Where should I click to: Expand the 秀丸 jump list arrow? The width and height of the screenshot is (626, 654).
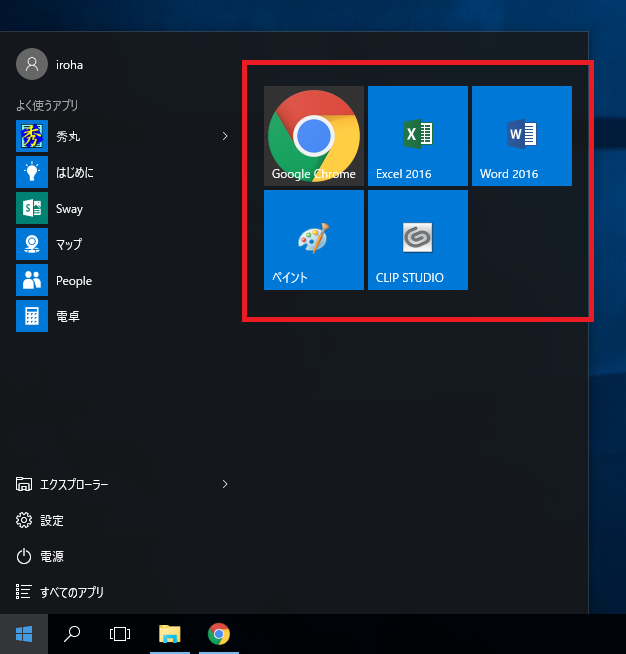tap(225, 136)
